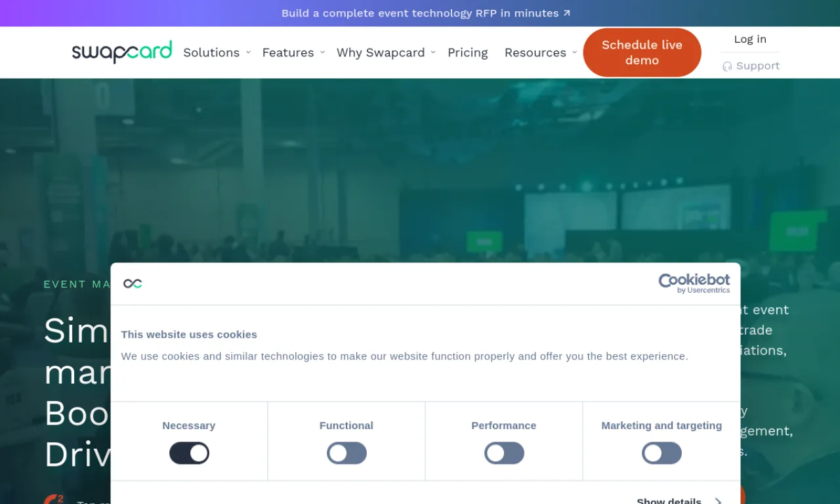
Task: Enable the Functional cookies switch
Action: 346,453
